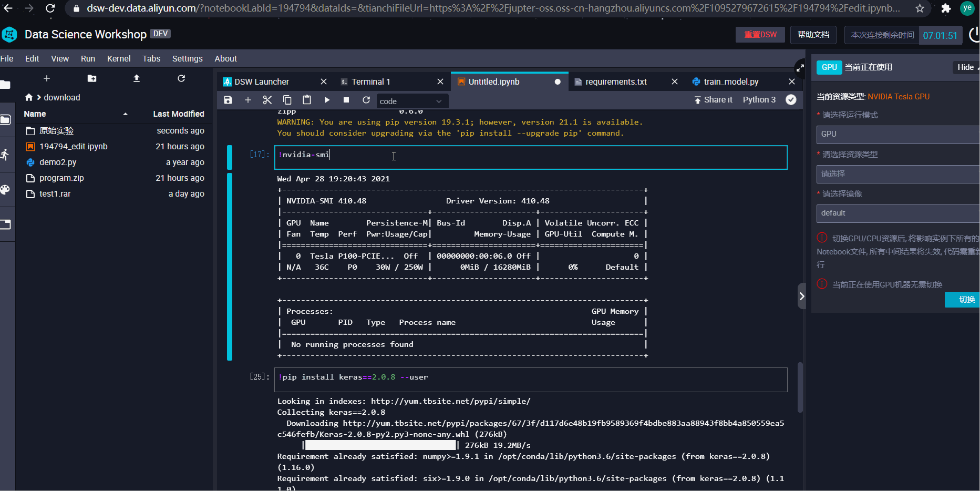Screen dimensions: 980x491
Task: Save the notebook with the disk icon
Action: coord(228,100)
